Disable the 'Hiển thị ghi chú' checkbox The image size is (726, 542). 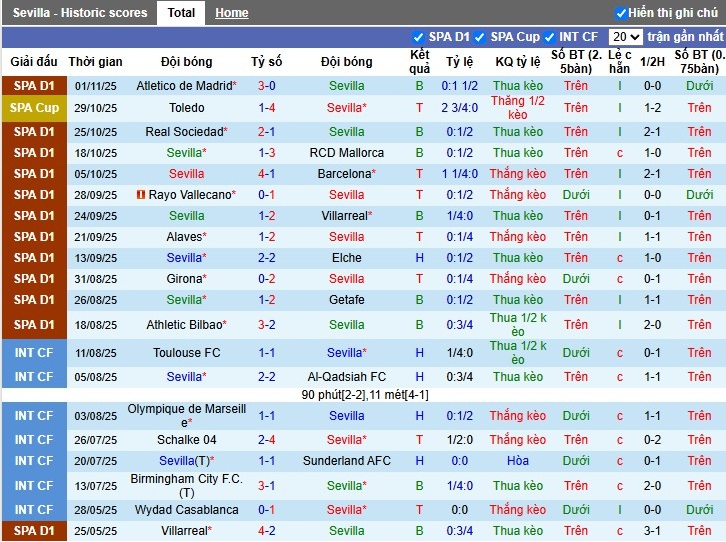(x=621, y=13)
